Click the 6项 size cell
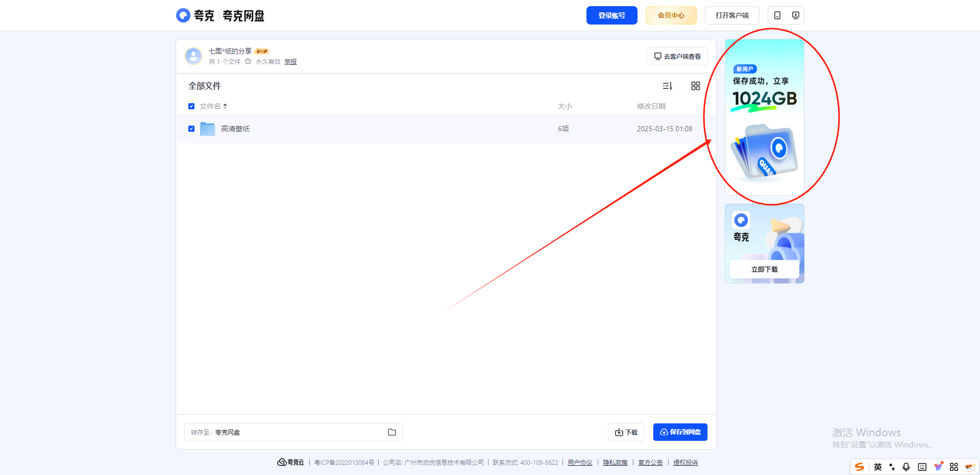 point(563,129)
